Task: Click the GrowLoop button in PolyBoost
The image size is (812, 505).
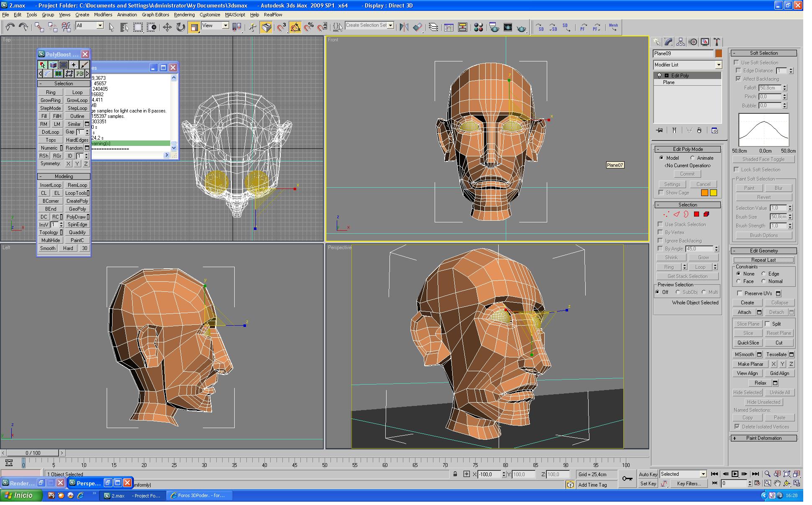Action: 77,100
